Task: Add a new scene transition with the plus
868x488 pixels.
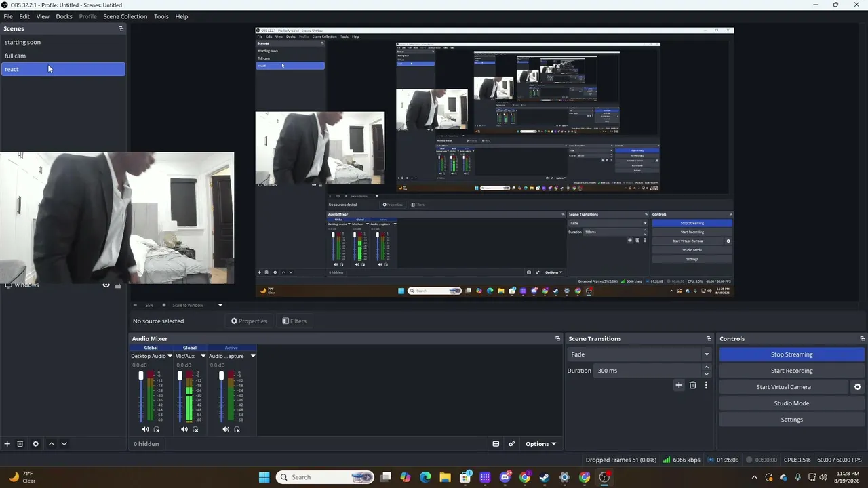Action: [679, 385]
